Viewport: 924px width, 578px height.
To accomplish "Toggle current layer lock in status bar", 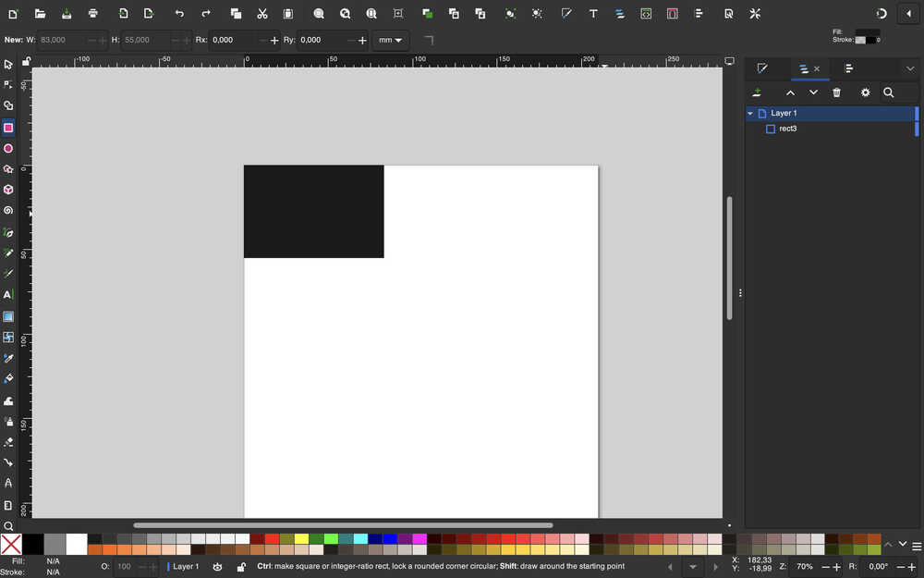I will click(241, 567).
